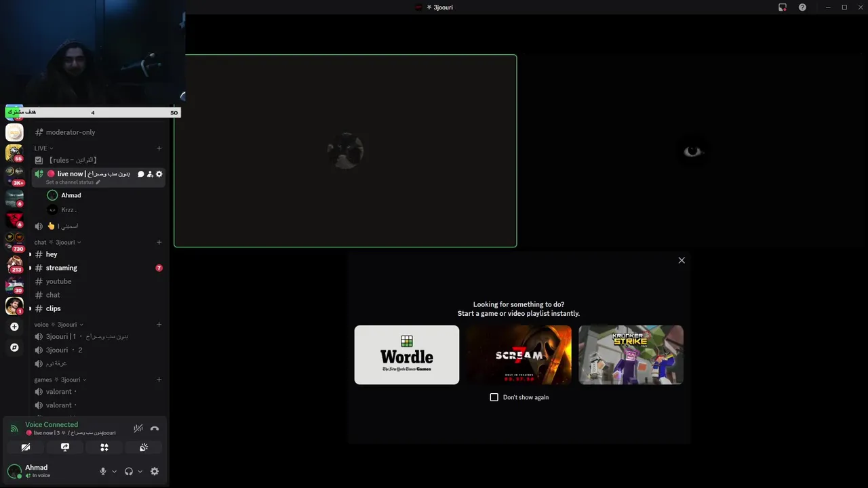
Task: Turn on camera button in voice panel
Action: pos(26,447)
